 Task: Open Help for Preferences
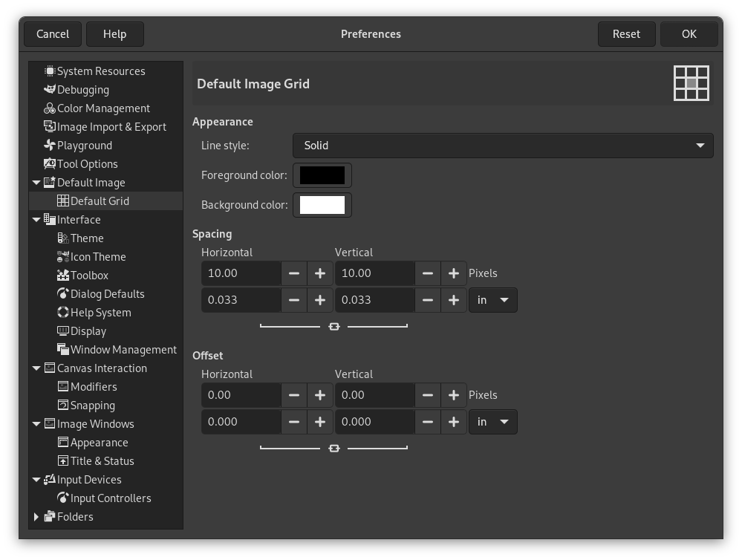click(x=115, y=33)
